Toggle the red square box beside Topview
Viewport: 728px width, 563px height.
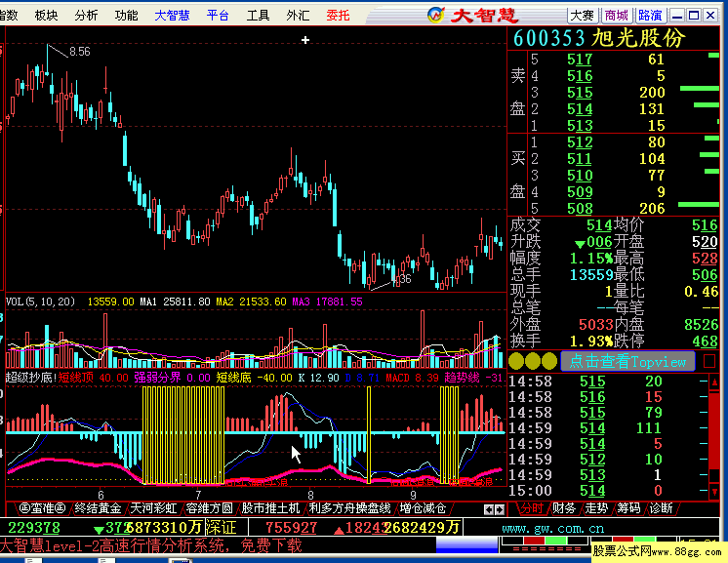708,361
